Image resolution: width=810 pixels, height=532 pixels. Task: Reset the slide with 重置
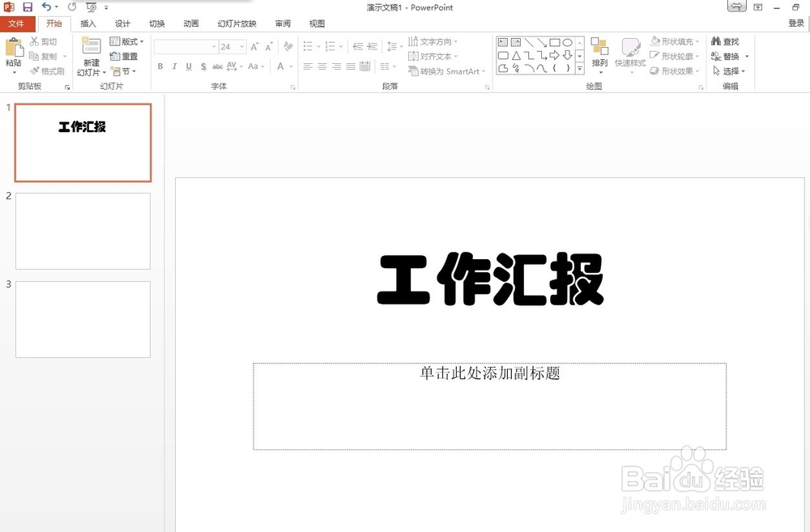(124, 57)
